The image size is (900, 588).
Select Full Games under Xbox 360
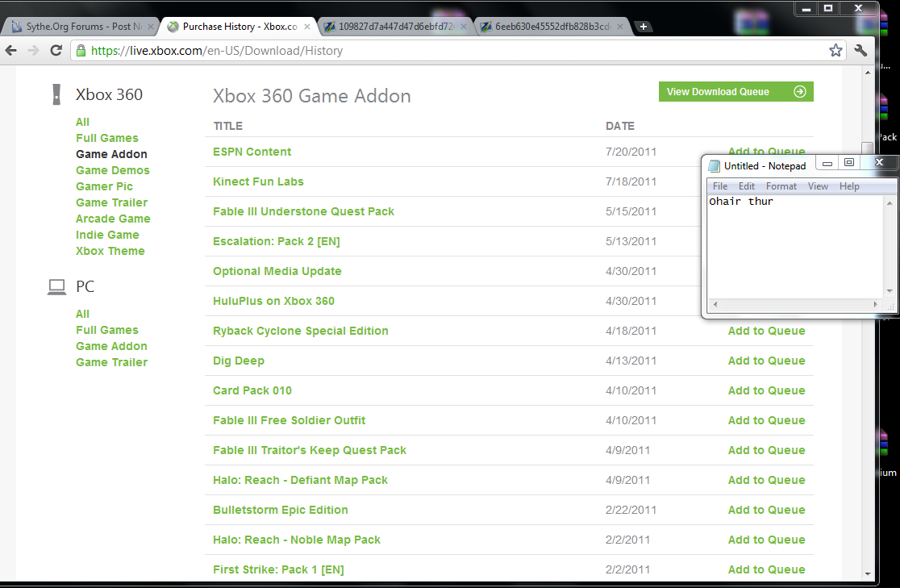click(x=106, y=138)
